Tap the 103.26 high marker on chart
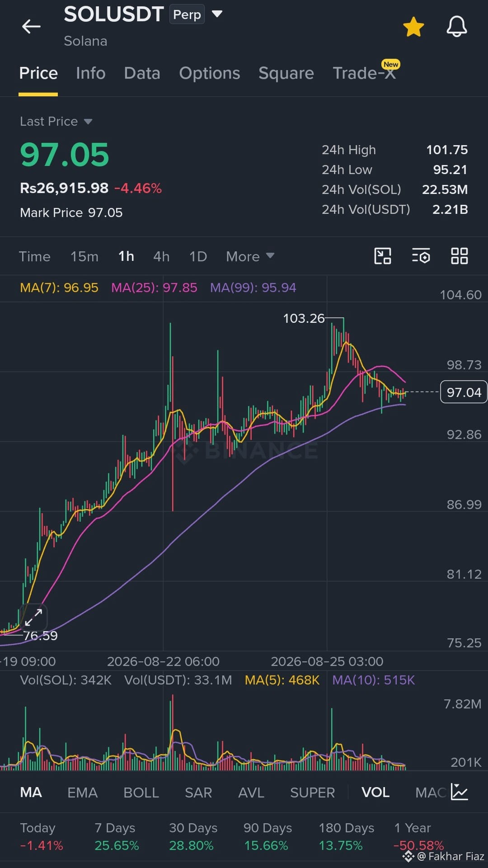Screen dimensions: 488x868 click(x=304, y=318)
